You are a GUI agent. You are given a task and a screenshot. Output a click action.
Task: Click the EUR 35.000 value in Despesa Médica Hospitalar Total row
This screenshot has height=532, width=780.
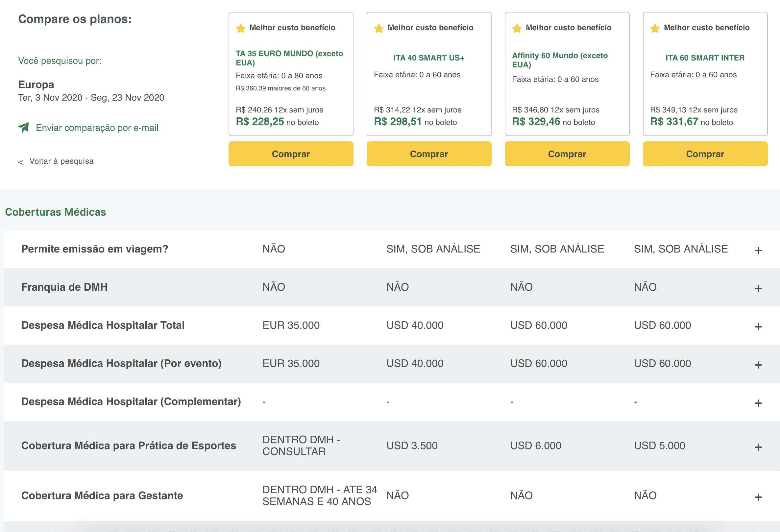pos(291,325)
